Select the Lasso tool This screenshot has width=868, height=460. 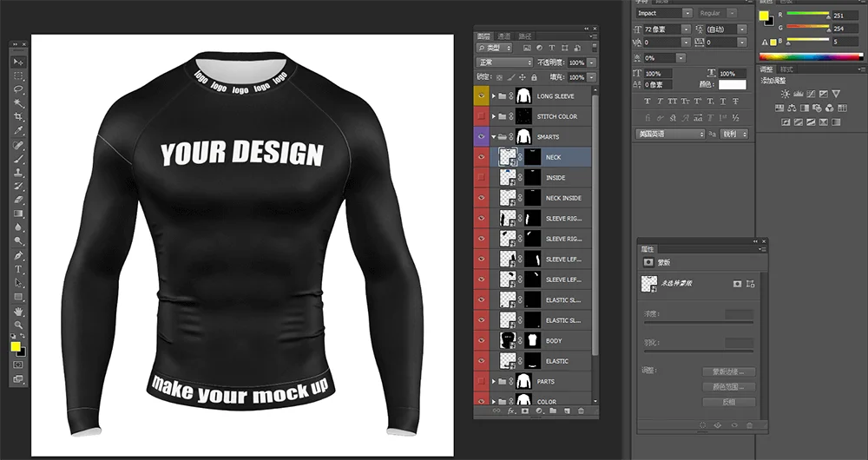(18, 89)
